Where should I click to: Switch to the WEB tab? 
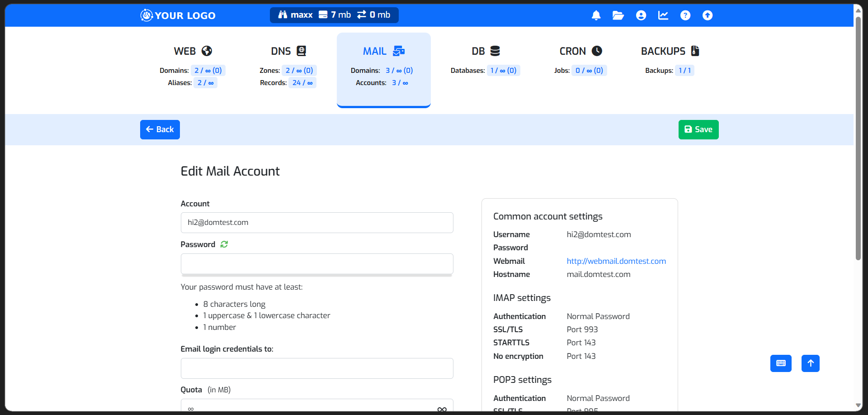[192, 51]
